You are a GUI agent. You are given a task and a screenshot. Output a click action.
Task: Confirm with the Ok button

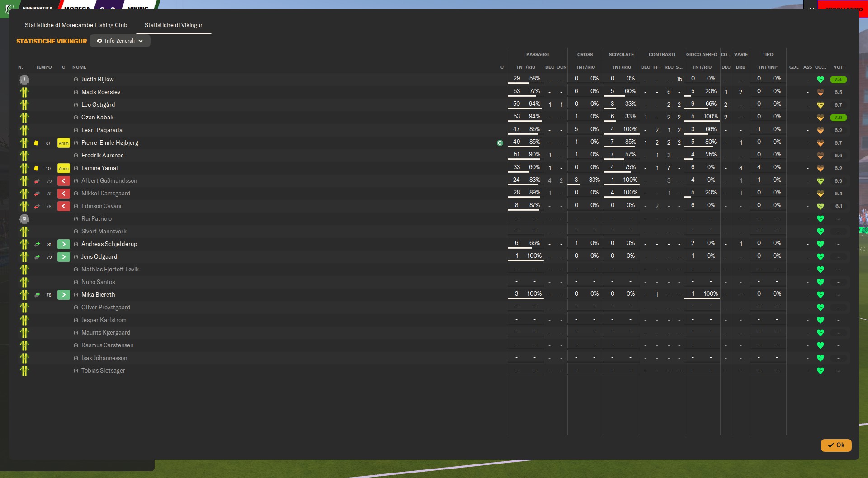836,445
